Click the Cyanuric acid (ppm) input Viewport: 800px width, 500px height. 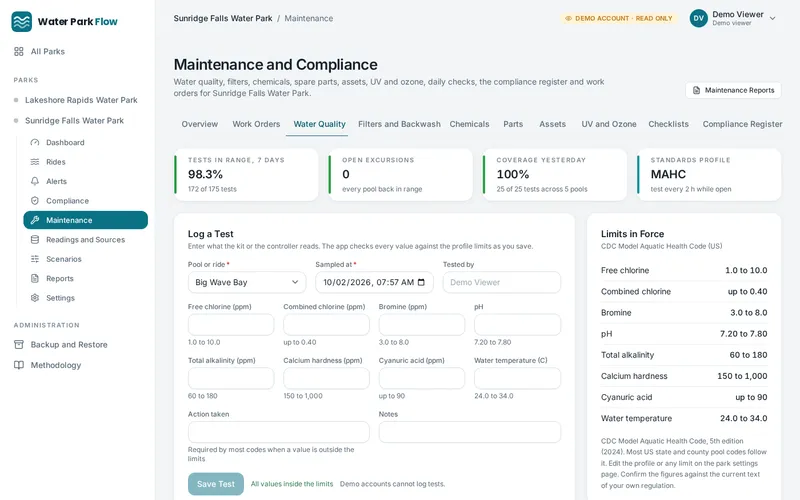[422, 379]
